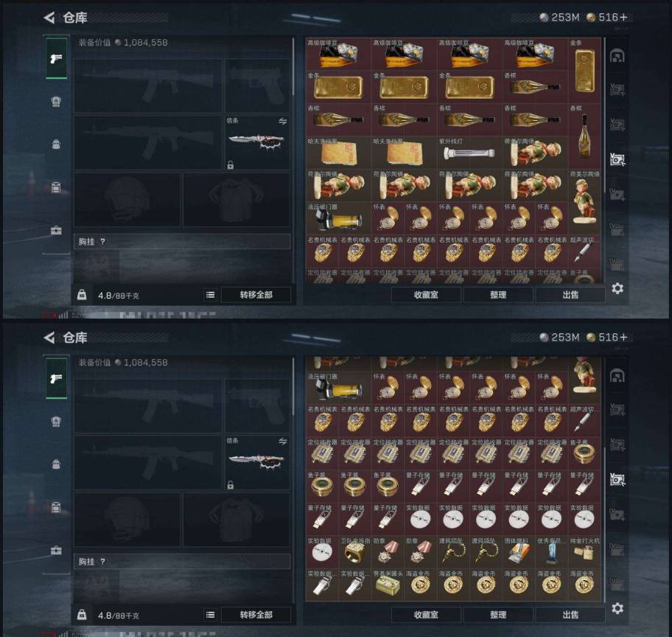Open the 胸挂 help question mark in lower screenshot
This screenshot has width=672, height=637.
click(102, 562)
